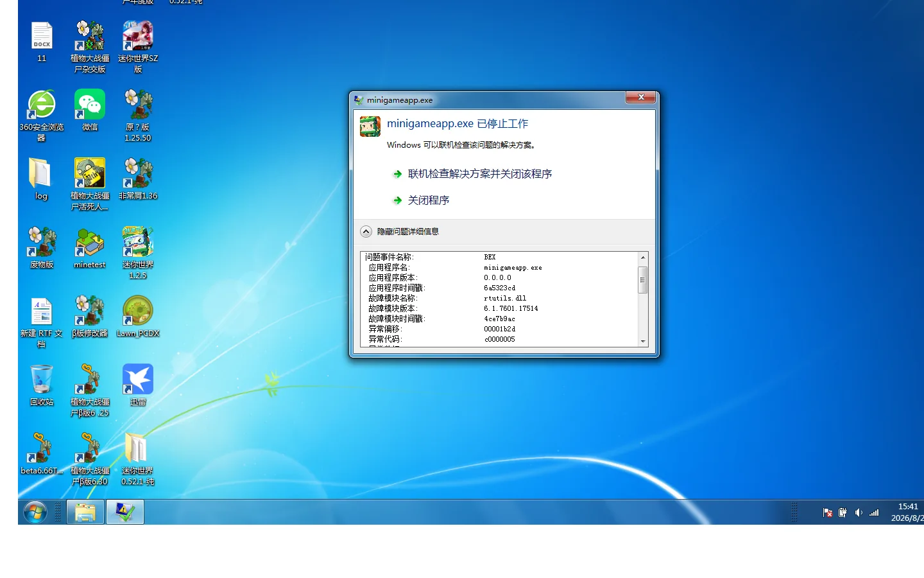The width and height of the screenshot is (924, 578).
Task: Click the fault module version 6.1.7601.17514
Action: 511,308
